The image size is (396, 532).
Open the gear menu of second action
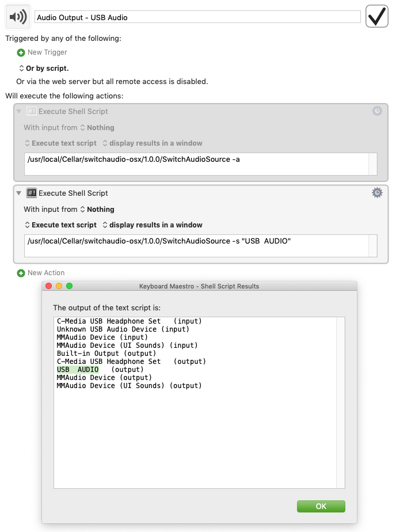coord(377,193)
